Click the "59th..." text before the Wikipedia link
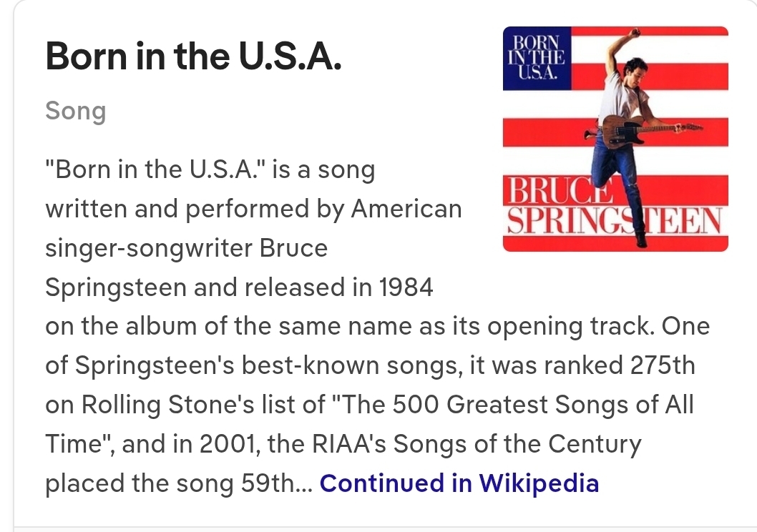 click(x=275, y=483)
